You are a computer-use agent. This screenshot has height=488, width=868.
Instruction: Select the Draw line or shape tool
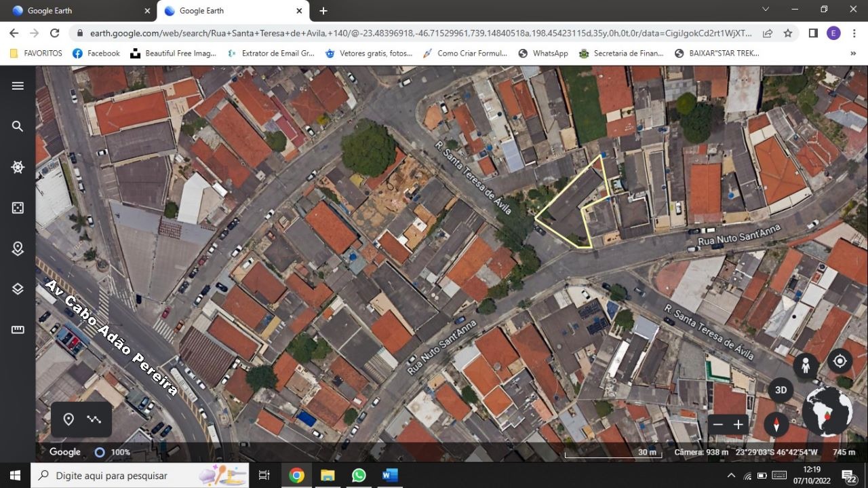click(94, 419)
